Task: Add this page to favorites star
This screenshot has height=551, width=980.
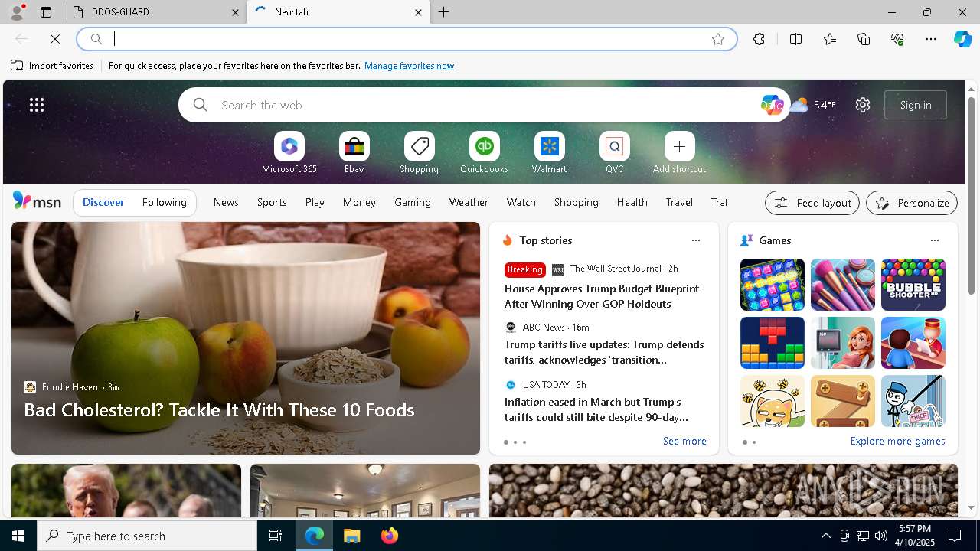Action: [718, 39]
